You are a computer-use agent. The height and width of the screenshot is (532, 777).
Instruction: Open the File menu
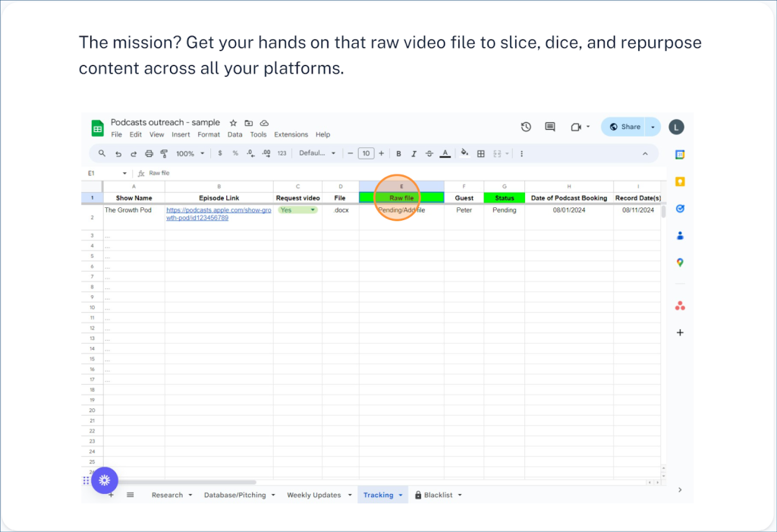pos(116,134)
